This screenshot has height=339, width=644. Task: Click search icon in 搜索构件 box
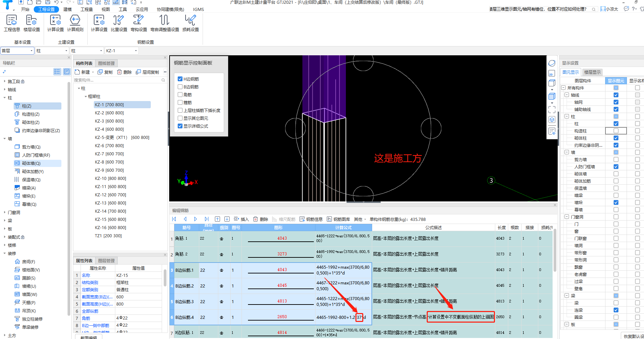(x=163, y=80)
